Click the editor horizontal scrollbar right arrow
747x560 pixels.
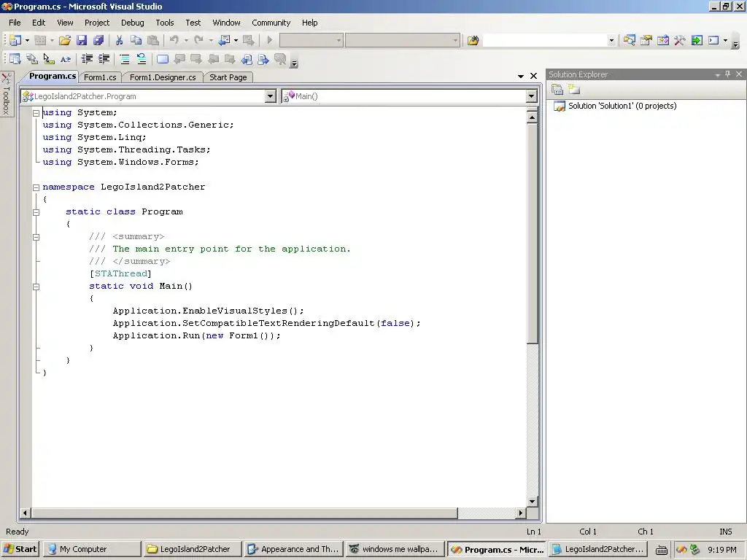tap(521, 513)
